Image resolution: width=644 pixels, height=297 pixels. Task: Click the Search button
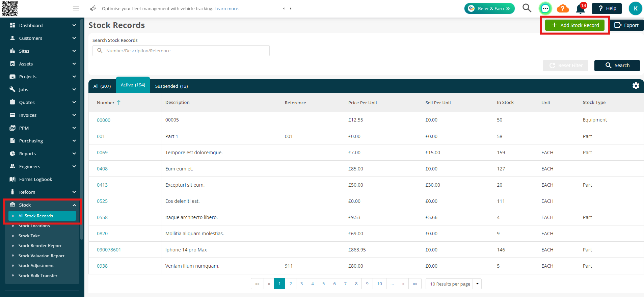[617, 65]
